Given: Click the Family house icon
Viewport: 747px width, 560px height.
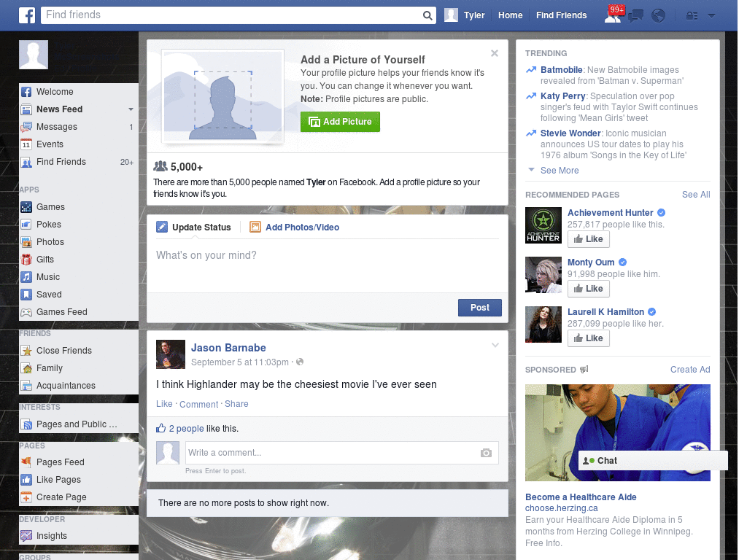Looking at the screenshot, I should point(26,368).
